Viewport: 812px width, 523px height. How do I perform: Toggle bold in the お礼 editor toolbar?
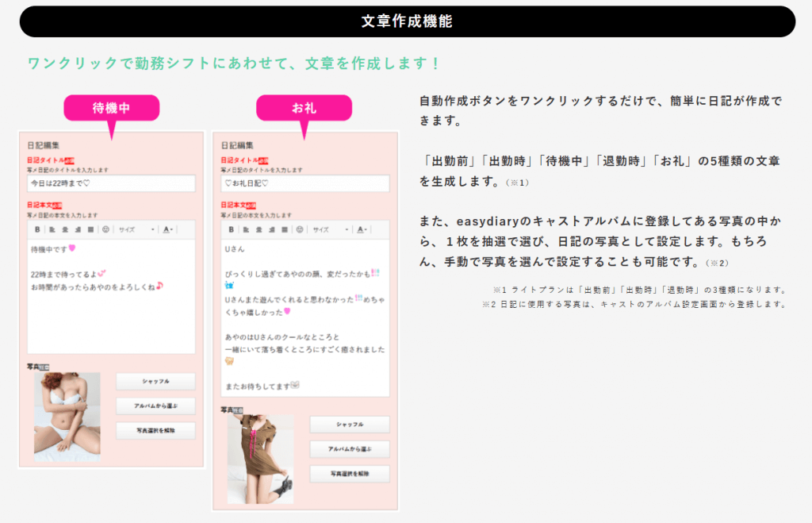[232, 229]
